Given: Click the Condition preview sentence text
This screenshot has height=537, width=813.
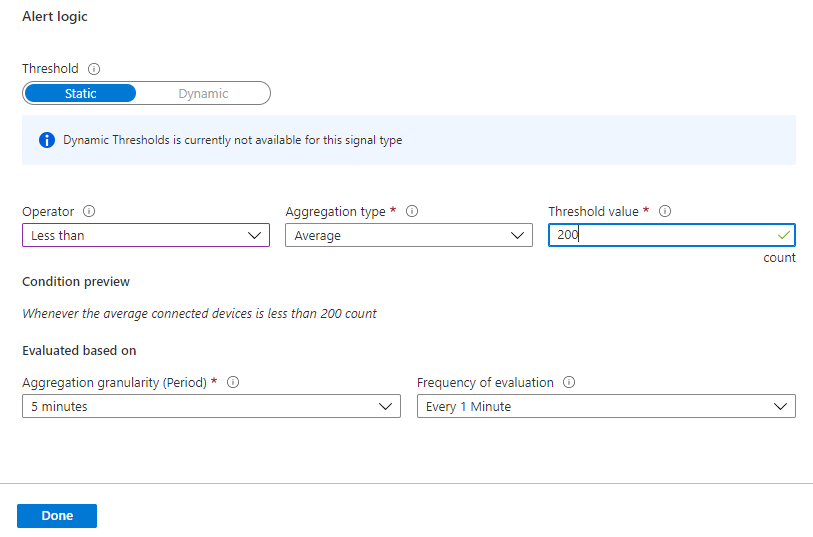Looking at the screenshot, I should (199, 314).
